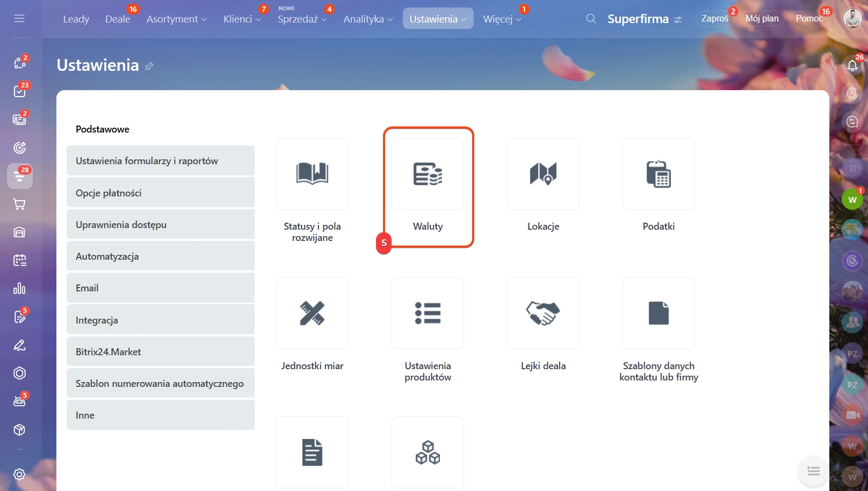Click the Superfirma company name

pyautogui.click(x=638, y=19)
